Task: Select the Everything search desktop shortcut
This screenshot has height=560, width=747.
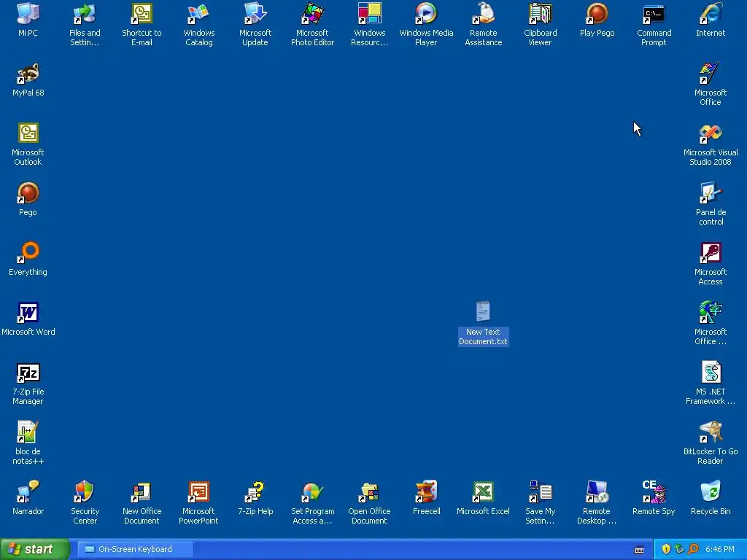Action: pos(28,252)
